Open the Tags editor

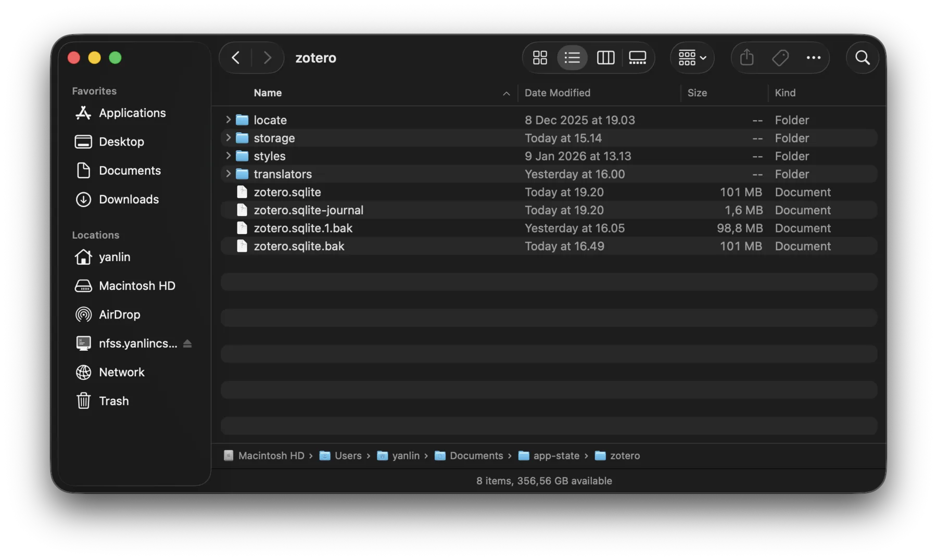tap(780, 58)
